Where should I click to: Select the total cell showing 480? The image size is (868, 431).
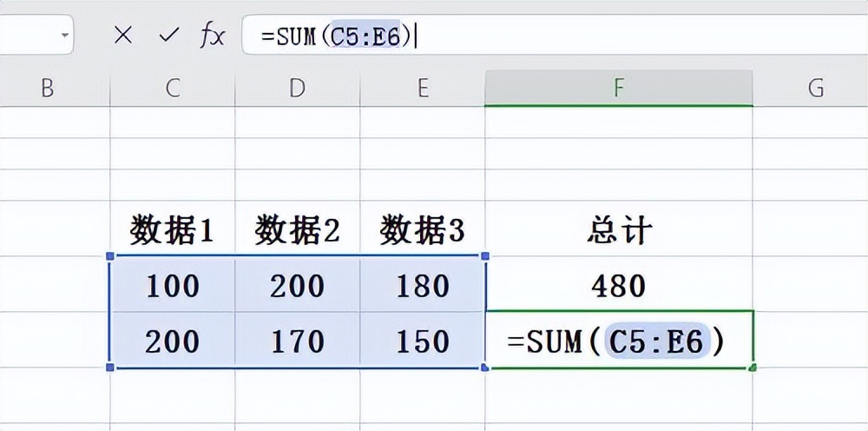(x=619, y=285)
